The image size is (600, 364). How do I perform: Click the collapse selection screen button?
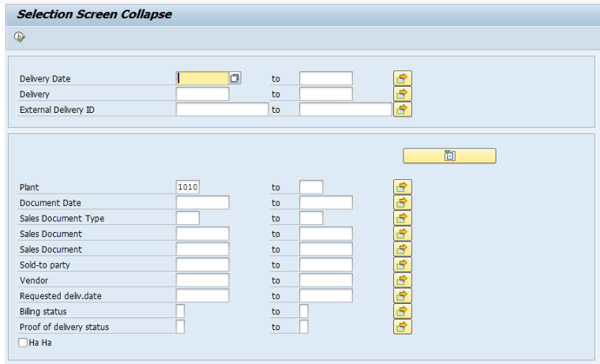click(x=450, y=156)
